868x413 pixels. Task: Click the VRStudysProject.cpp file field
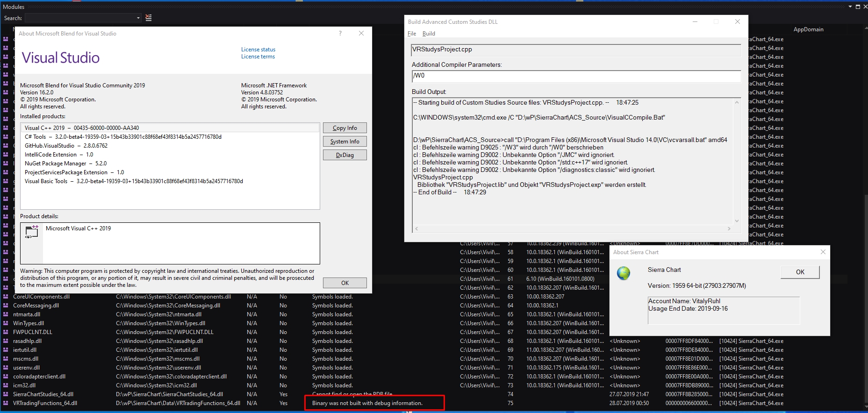point(576,50)
